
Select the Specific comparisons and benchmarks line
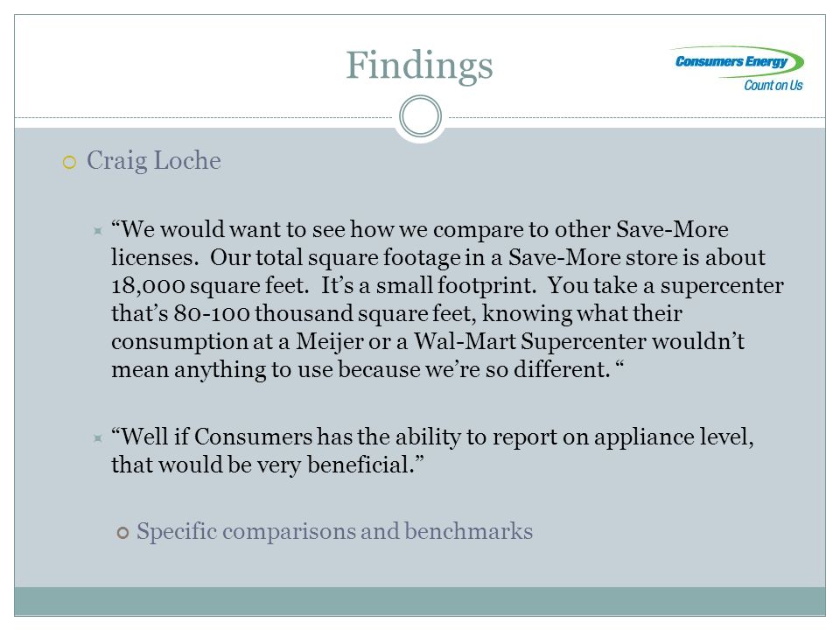click(335, 531)
